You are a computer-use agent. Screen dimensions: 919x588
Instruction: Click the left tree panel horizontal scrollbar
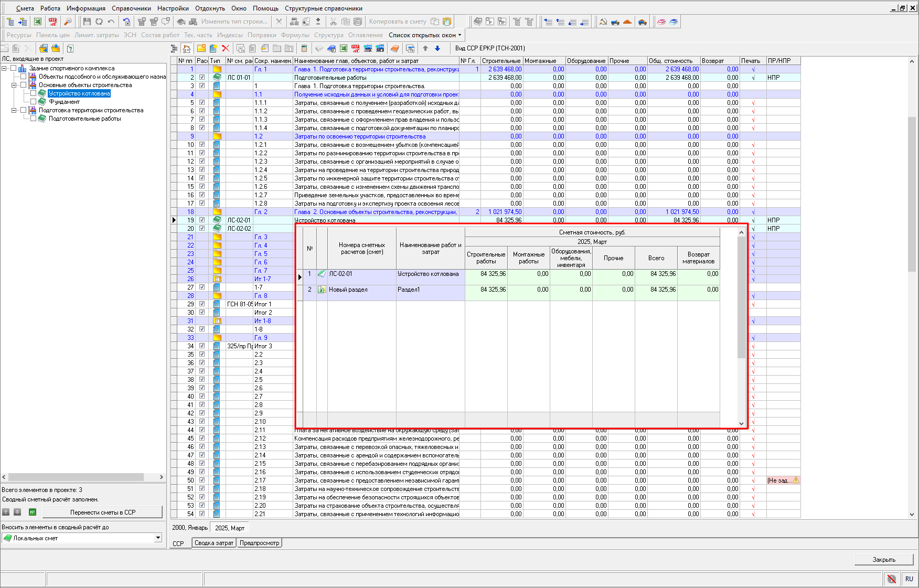[x=76, y=477]
